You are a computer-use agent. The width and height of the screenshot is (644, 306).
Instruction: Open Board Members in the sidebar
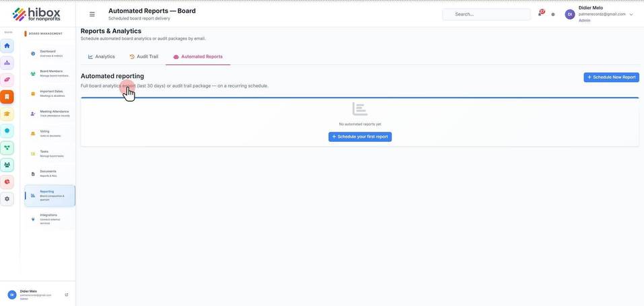click(x=50, y=73)
